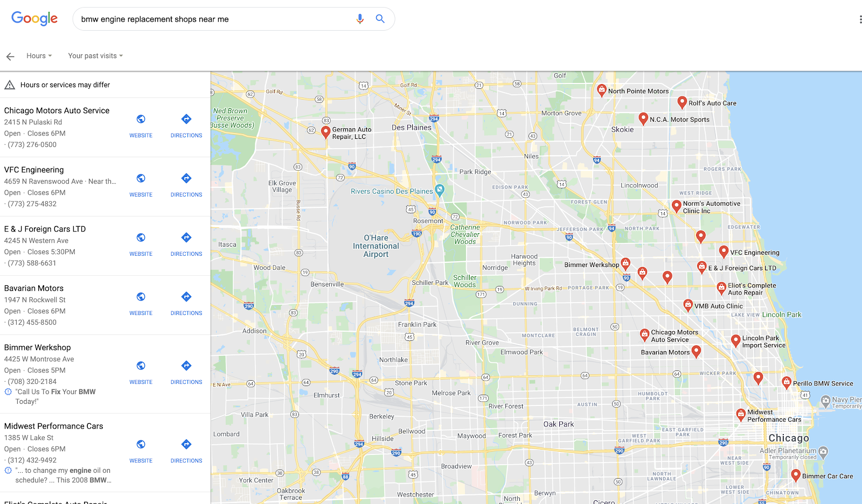This screenshot has height=504, width=862.
Task: Open VFC Engineering listing title
Action: (x=34, y=170)
